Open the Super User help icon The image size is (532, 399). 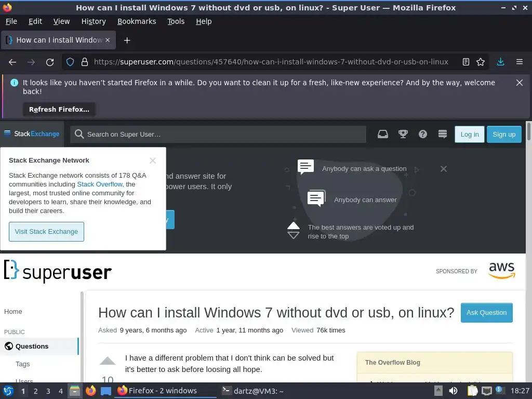point(423,135)
